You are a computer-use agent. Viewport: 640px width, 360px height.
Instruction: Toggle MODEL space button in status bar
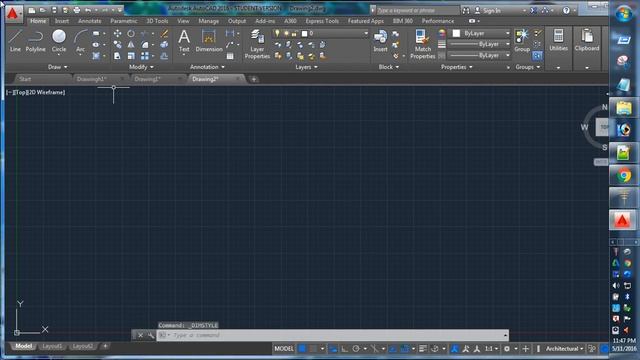[284, 349]
